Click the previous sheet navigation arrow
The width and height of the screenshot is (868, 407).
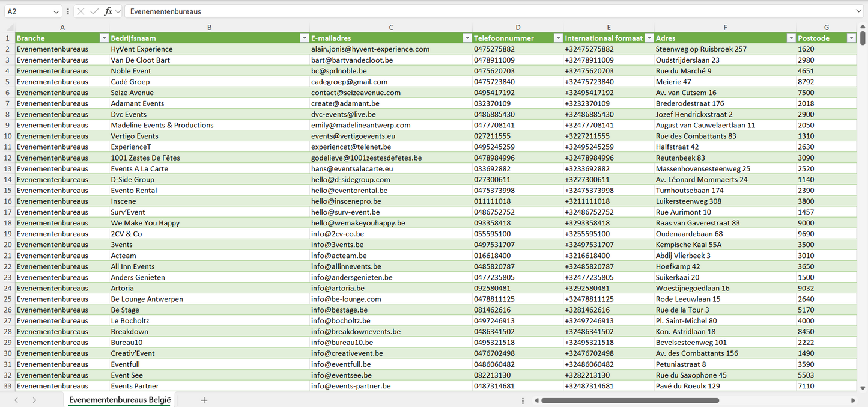point(16,400)
